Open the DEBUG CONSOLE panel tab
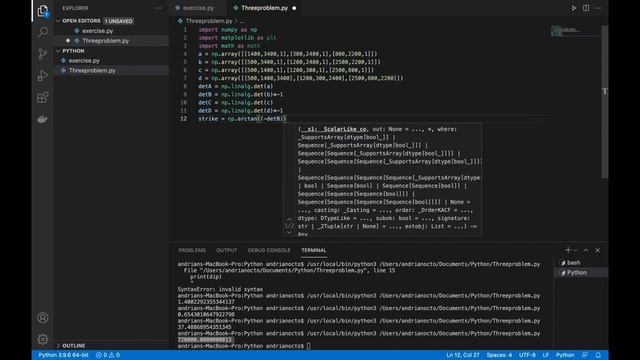The image size is (640, 360). coord(269,250)
